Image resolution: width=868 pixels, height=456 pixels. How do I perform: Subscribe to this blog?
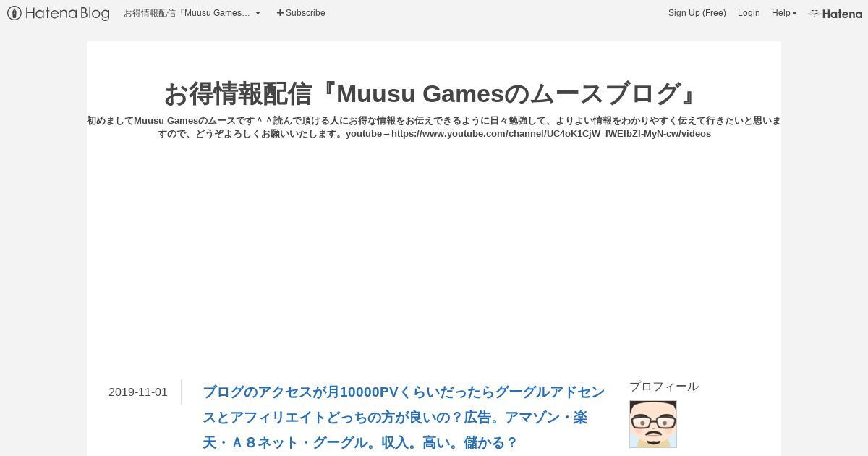pos(301,13)
